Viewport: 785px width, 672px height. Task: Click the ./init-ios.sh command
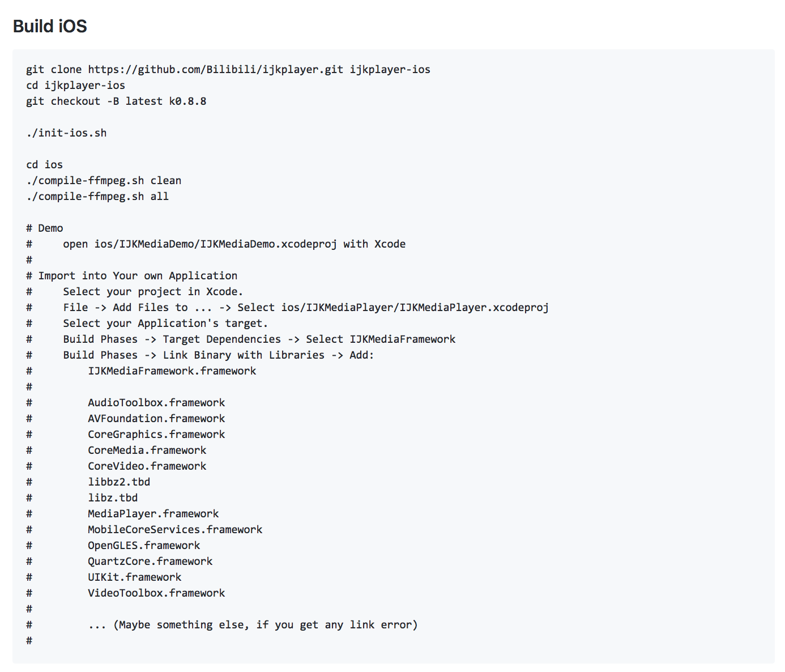pos(66,133)
